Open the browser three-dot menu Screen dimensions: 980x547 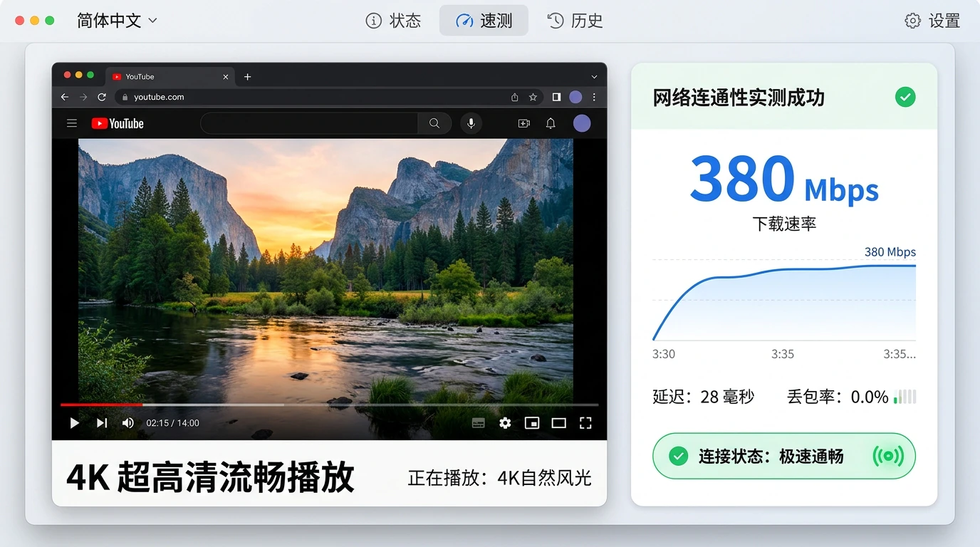click(594, 97)
